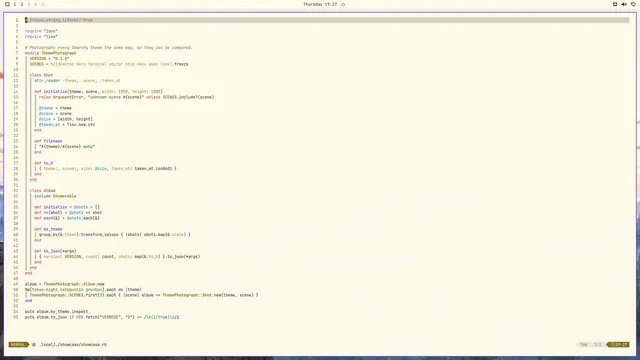Click the rightmost top bar tray icon
The height and width of the screenshot is (360, 640).
click(633, 4)
